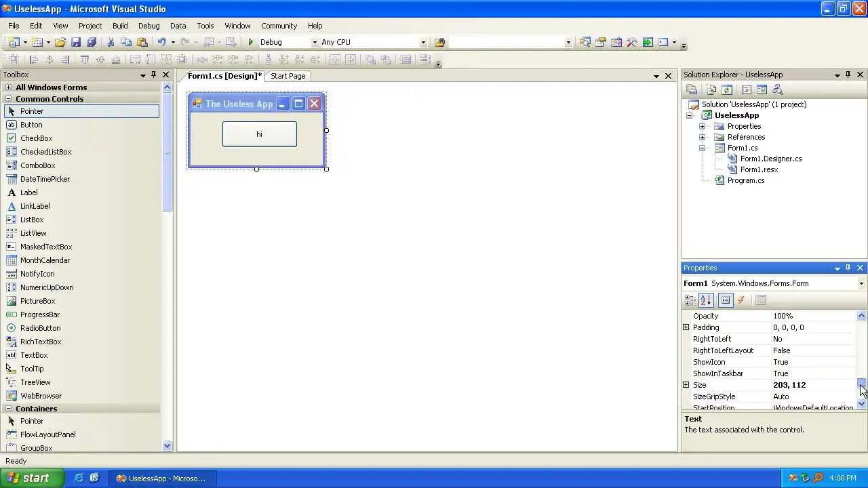Screen dimensions: 868x488
Task: Expand the Size property row
Action: pyautogui.click(x=686, y=385)
